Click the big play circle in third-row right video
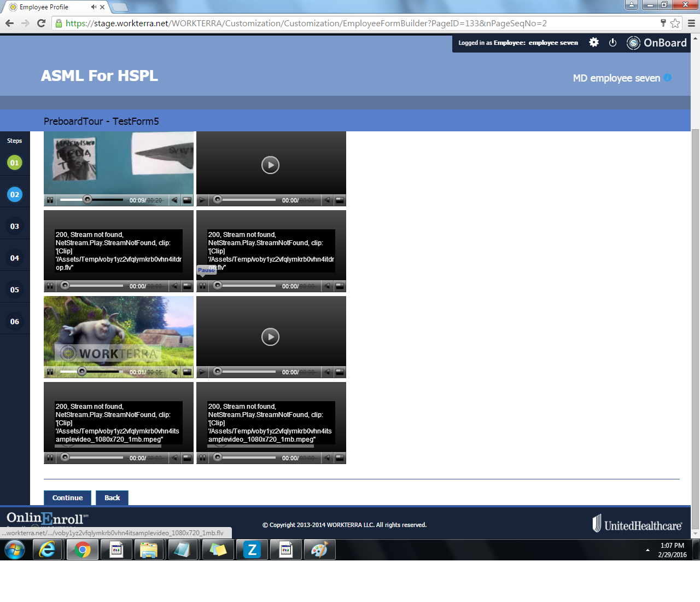The width and height of the screenshot is (700, 602). (270, 337)
